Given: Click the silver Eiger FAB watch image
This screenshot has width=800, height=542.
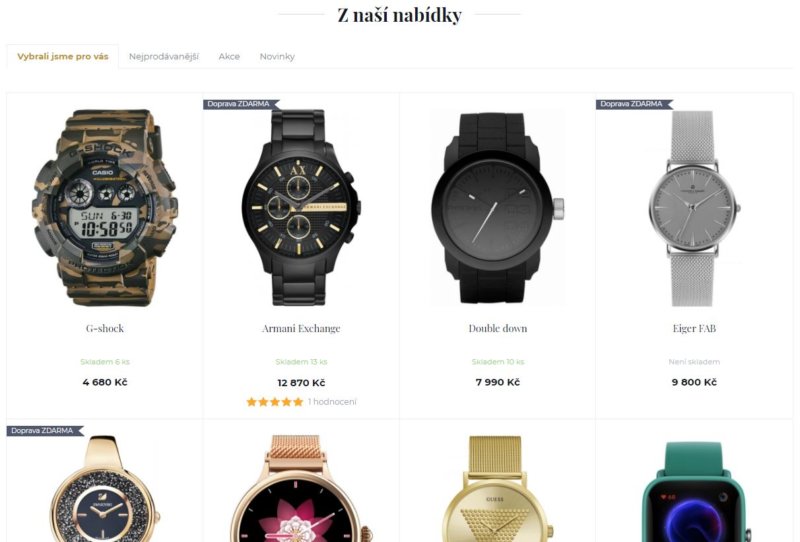Looking at the screenshot, I should pos(694,208).
